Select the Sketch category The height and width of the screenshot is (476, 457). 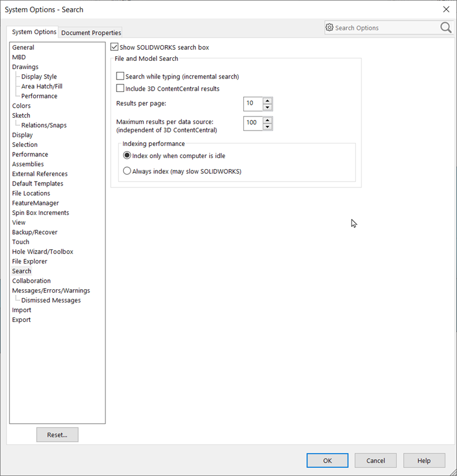tap(21, 115)
